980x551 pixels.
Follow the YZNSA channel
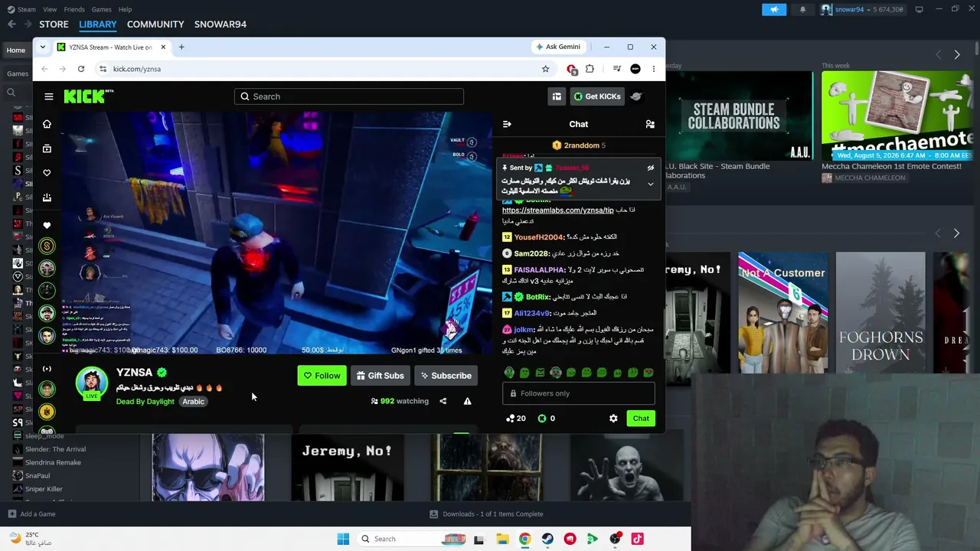(322, 376)
